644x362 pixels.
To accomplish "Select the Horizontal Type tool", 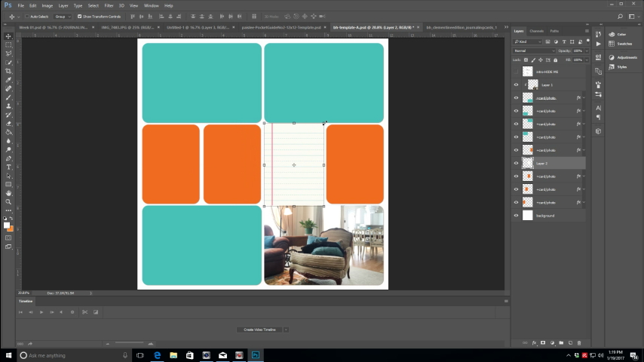I will pos(8,167).
